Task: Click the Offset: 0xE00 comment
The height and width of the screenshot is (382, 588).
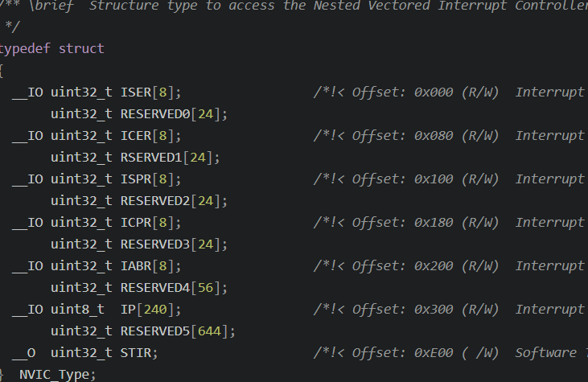Action: [402, 353]
